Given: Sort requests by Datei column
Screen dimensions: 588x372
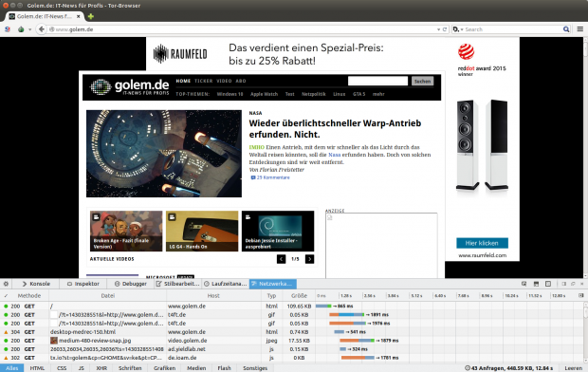Looking at the screenshot, I should (x=107, y=296).
